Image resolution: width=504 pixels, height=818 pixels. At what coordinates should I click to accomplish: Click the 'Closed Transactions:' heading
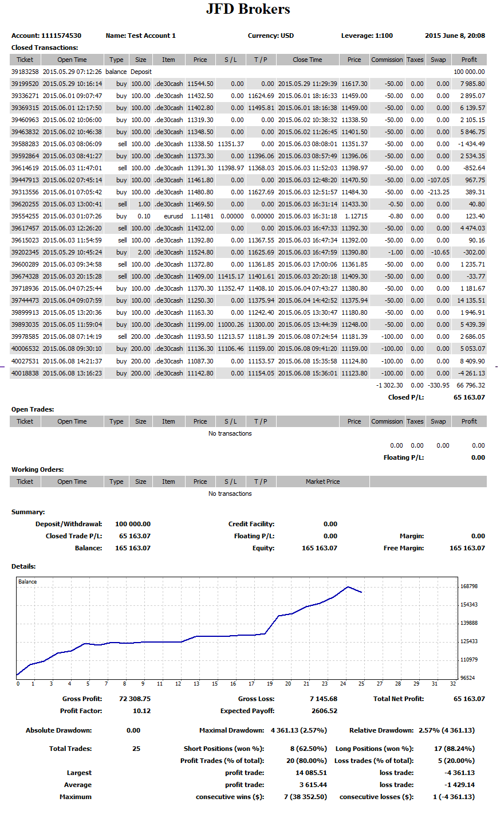coord(45,48)
